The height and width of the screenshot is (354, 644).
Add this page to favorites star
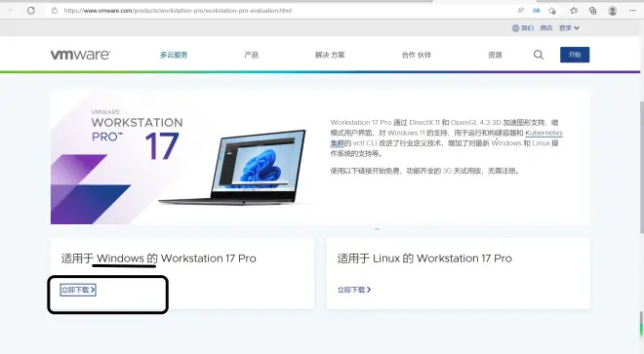point(552,11)
